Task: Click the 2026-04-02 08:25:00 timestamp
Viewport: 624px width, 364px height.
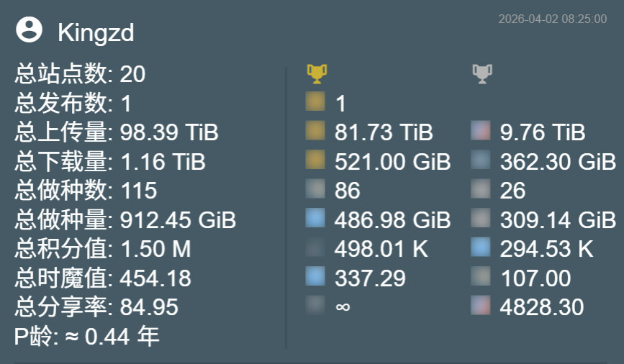Action: tap(552, 19)
